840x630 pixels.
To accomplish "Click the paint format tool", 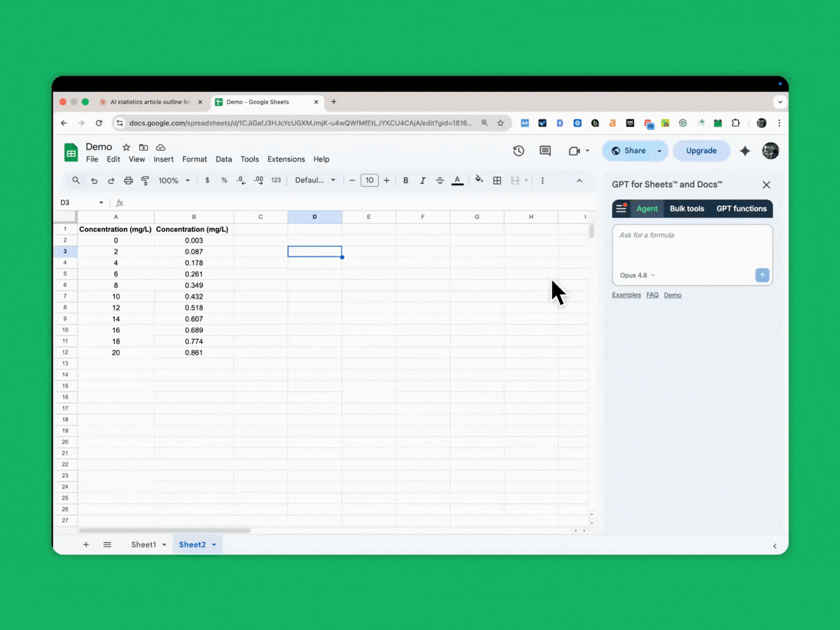I will [145, 180].
